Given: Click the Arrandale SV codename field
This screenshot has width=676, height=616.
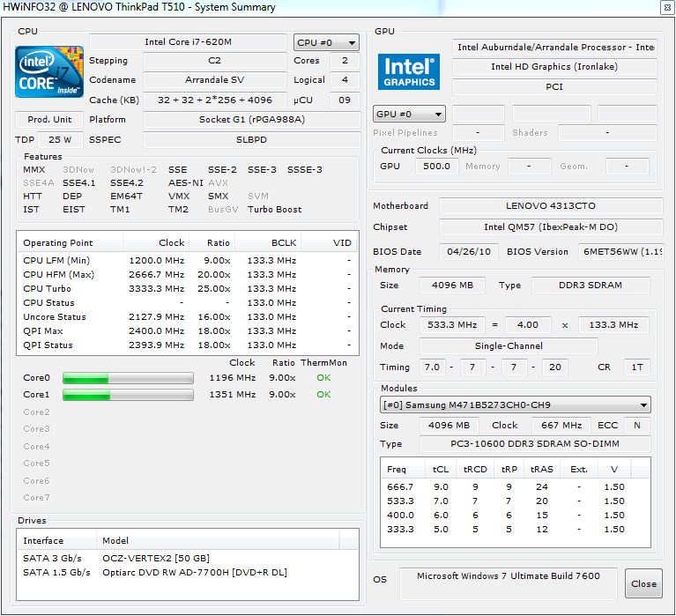Looking at the screenshot, I should (x=215, y=79).
